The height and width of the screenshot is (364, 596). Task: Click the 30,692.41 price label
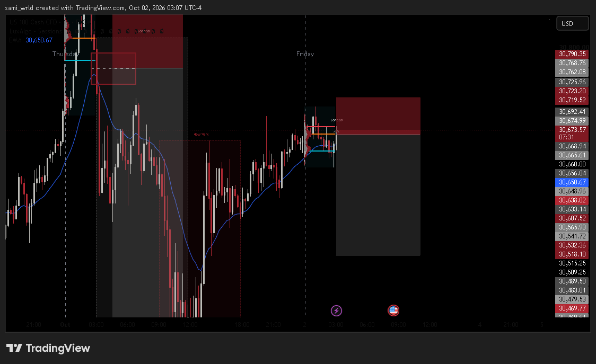572,112
